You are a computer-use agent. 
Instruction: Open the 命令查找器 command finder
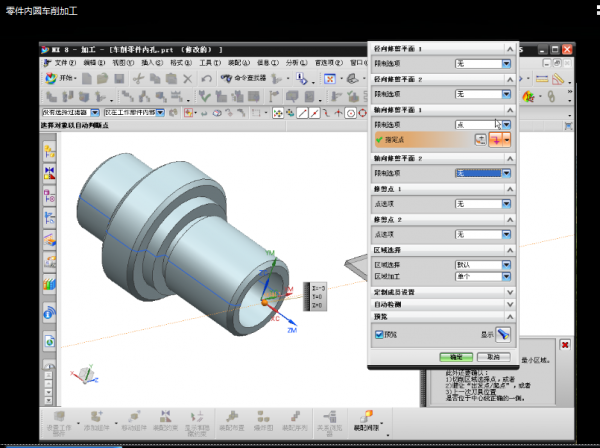243,78
